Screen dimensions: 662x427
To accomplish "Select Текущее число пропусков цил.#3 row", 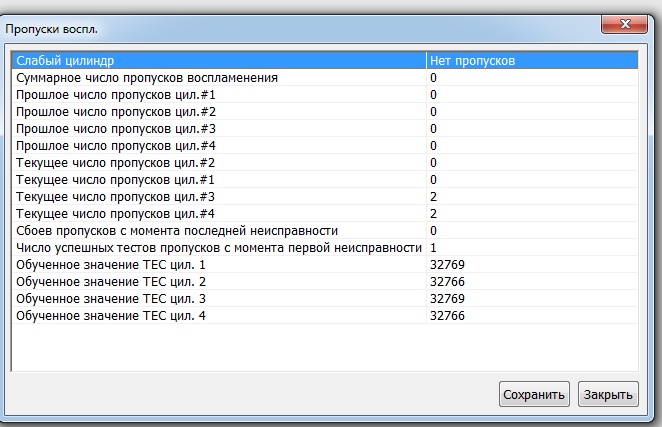I will click(325, 196).
